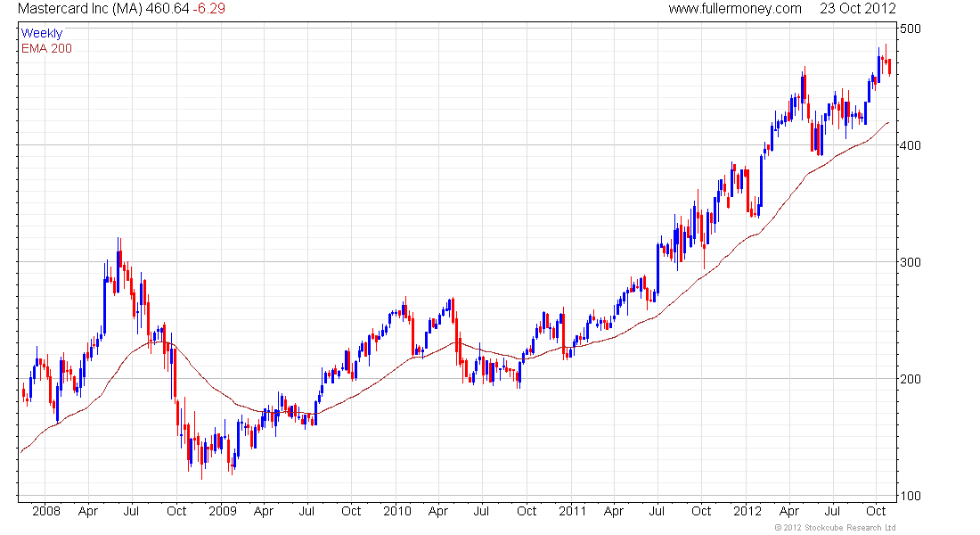Click the 2008 year label on time axis
The width and height of the screenshot is (980, 535).
click(x=46, y=511)
